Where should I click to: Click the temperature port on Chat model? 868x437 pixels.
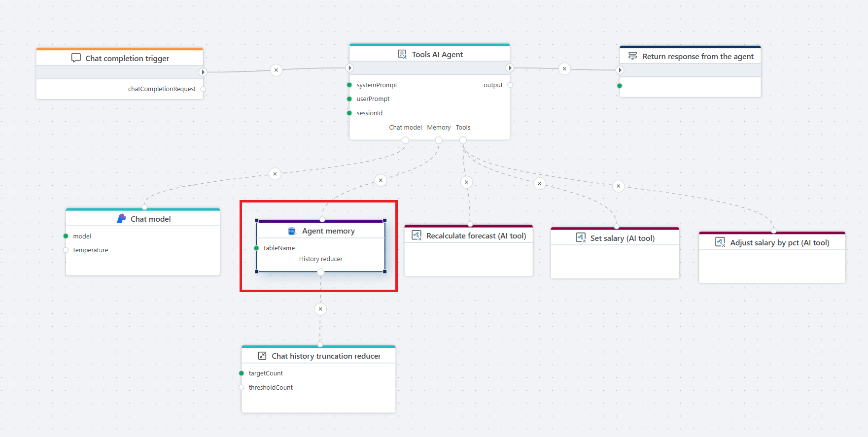pyautogui.click(x=66, y=250)
